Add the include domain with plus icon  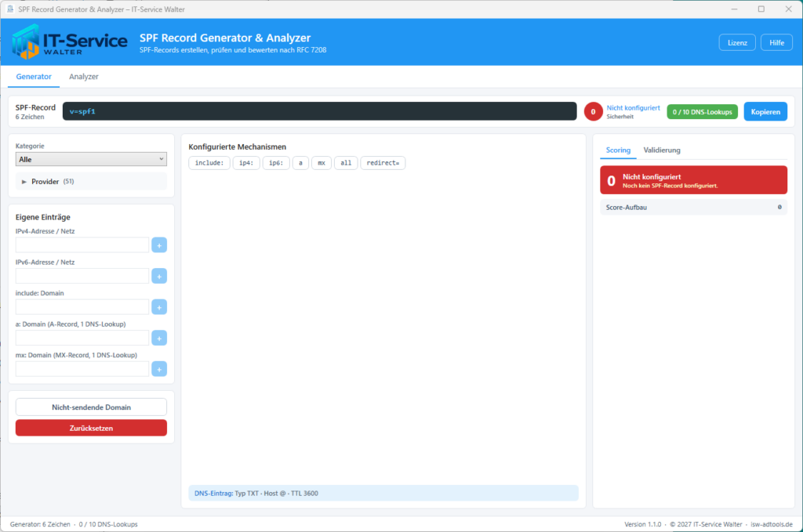click(x=159, y=307)
